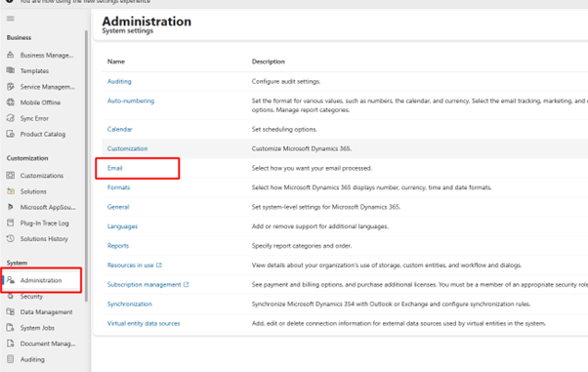Viewport: 588px width, 372px height.
Task: Click the Business Management sidebar icon
Action: 11,55
